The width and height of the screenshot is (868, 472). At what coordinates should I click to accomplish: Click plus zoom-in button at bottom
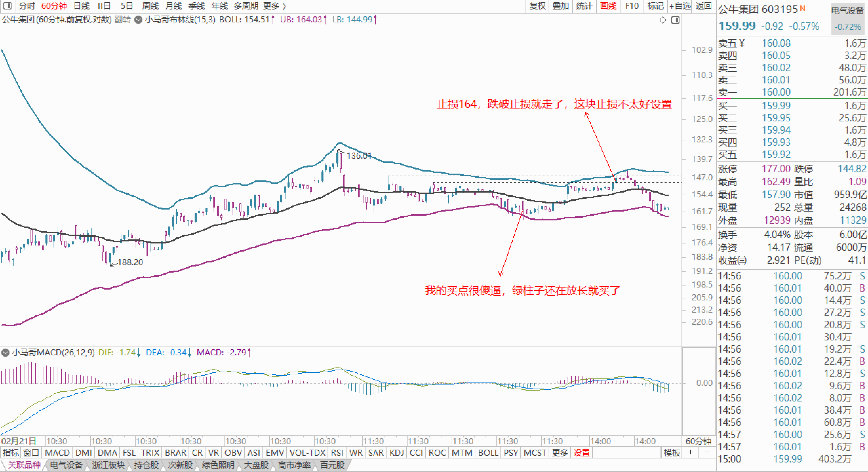(691, 452)
